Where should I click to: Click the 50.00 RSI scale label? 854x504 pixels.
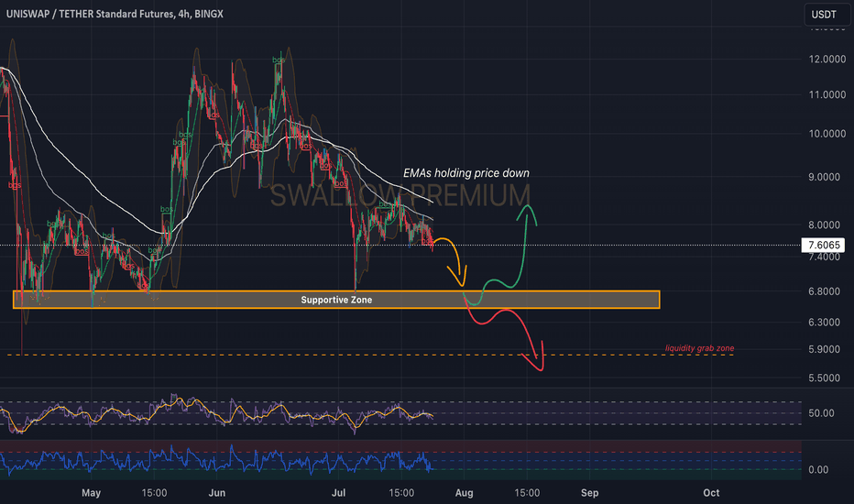(821, 413)
